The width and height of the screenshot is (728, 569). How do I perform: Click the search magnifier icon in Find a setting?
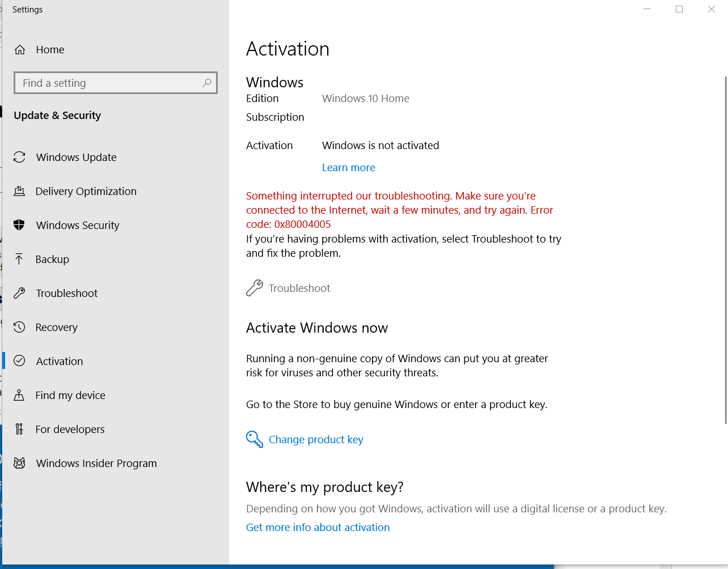point(207,83)
